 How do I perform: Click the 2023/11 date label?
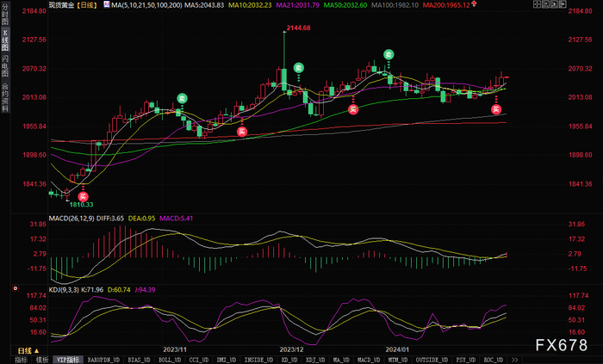tap(175, 349)
